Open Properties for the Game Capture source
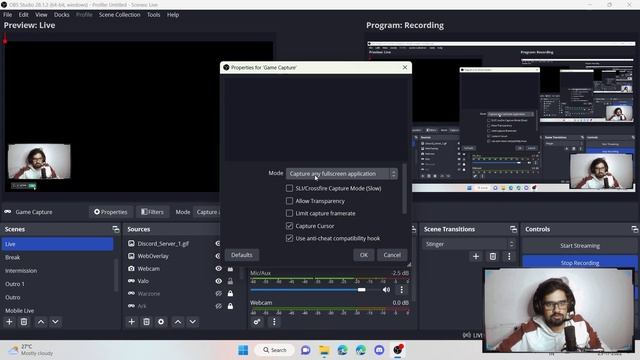The image size is (640, 360). 111,212
